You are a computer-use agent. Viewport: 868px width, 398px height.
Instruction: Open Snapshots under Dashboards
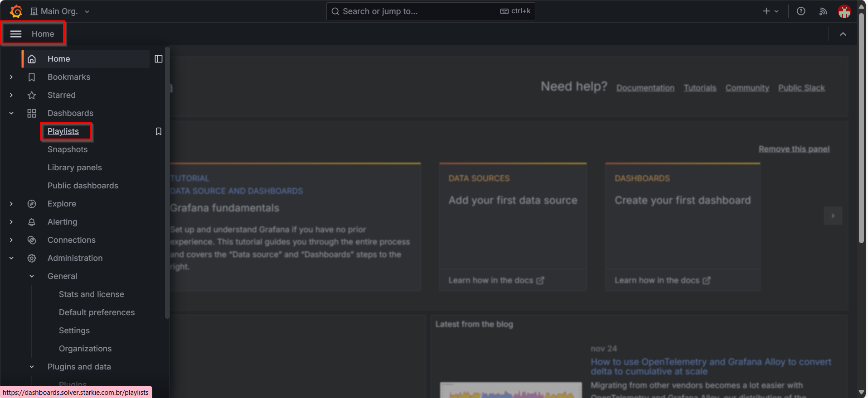(x=68, y=149)
